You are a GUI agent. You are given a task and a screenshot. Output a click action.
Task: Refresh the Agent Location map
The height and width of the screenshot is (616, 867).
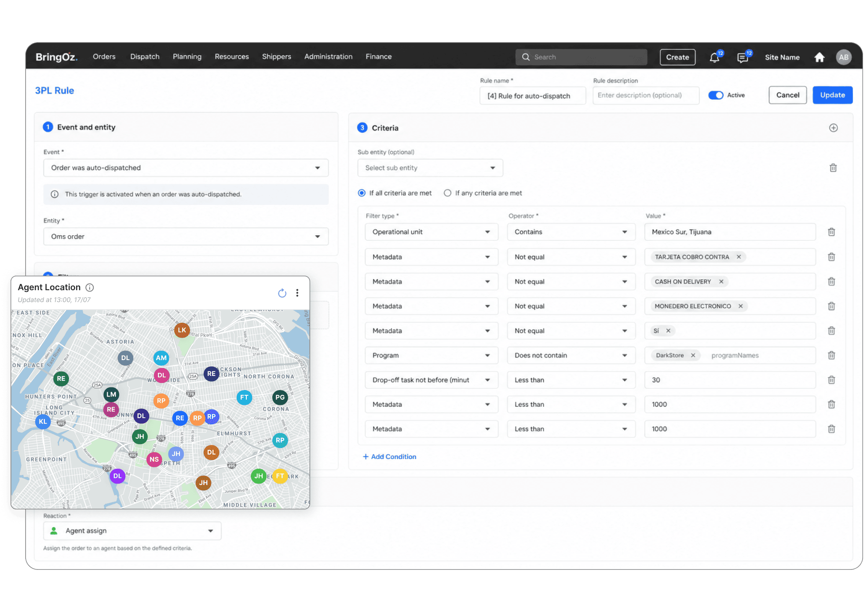[x=282, y=293]
